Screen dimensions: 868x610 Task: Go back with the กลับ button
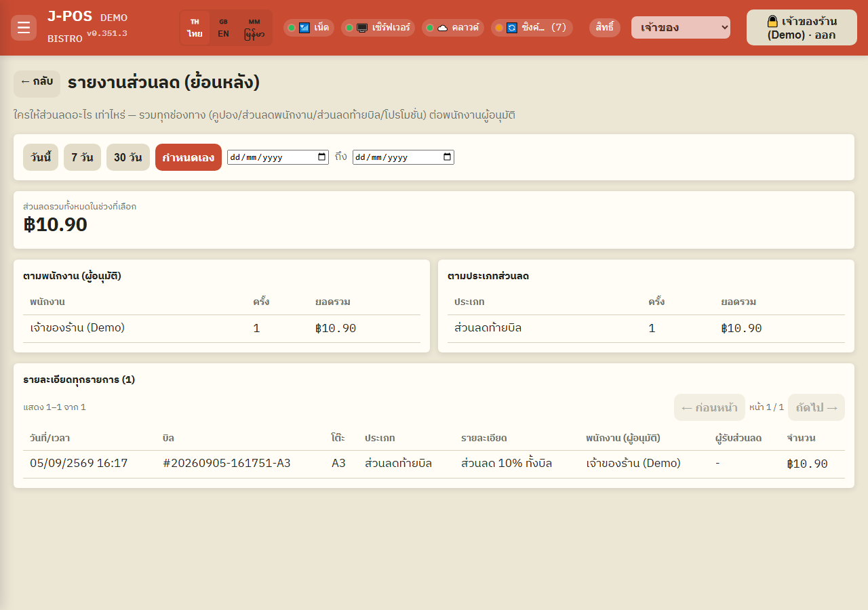(x=37, y=84)
